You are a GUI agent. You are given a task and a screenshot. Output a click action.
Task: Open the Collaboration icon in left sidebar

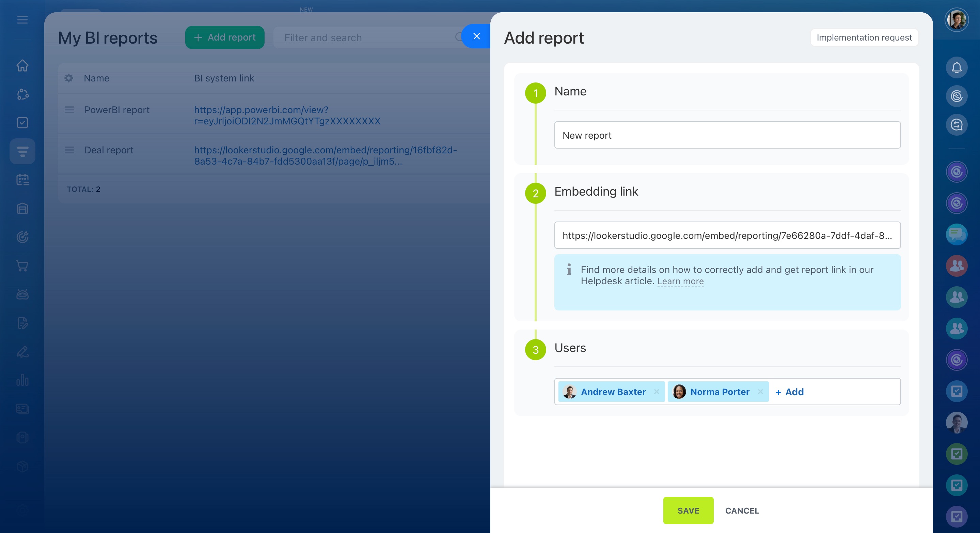(x=22, y=94)
